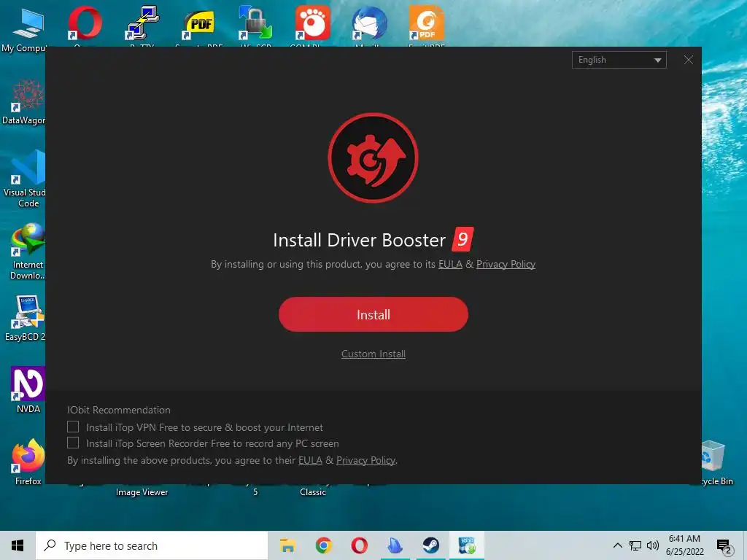Screen dimensions: 747x560
Task: Enable Install iTop Screen Recorder checkbox
Action: 73,443
